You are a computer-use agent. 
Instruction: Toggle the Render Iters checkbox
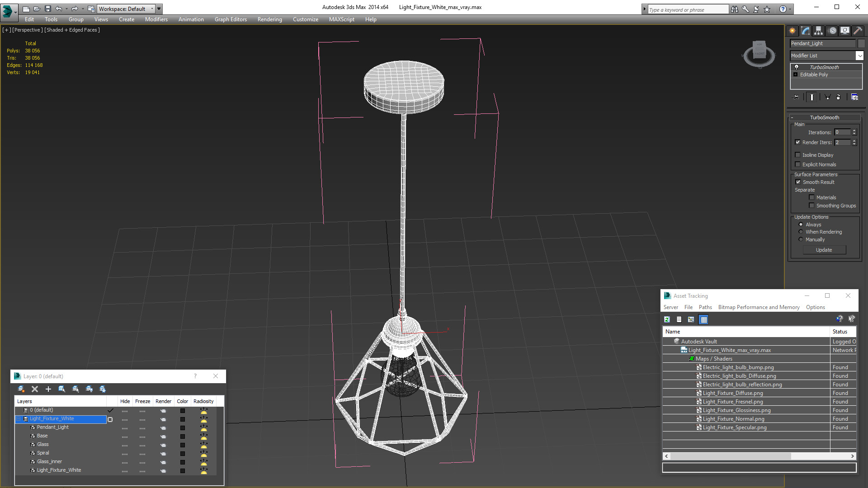pos(798,142)
